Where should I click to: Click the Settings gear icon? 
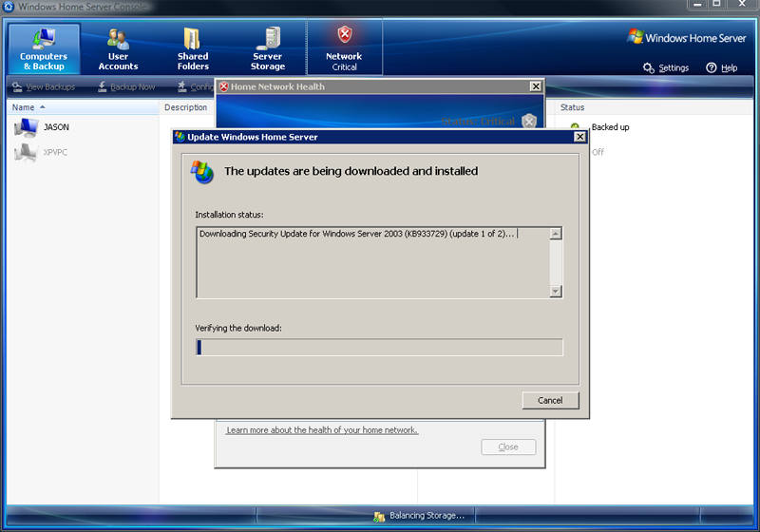pyautogui.click(x=648, y=67)
